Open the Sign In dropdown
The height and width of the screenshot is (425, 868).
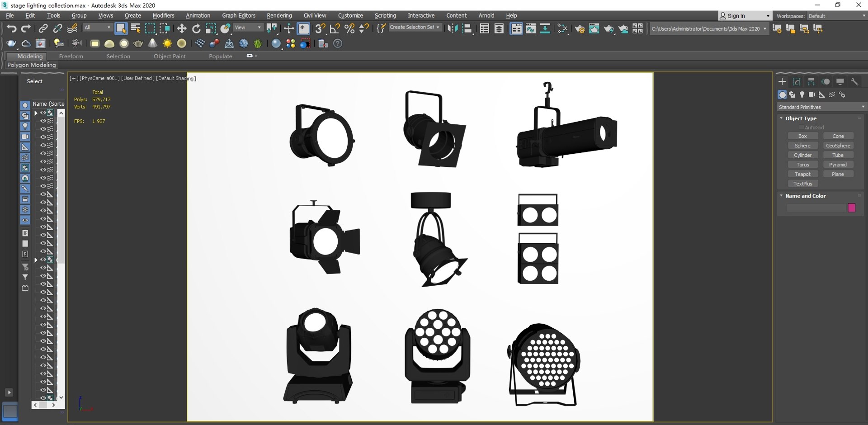point(745,16)
